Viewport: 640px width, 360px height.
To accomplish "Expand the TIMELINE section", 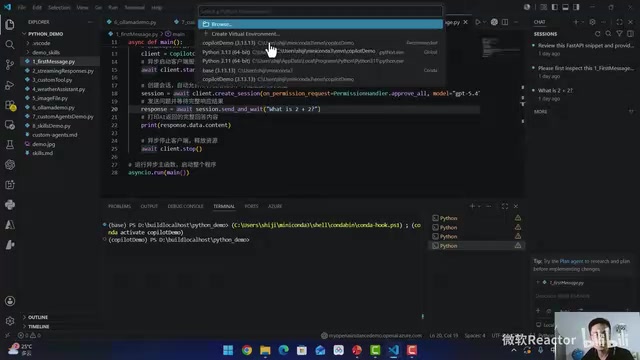I will pyautogui.click(x=37, y=327).
